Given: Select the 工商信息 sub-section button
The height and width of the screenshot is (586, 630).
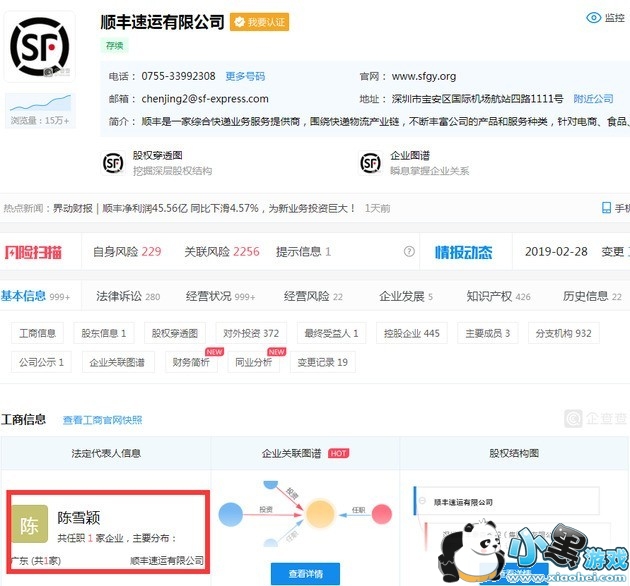Looking at the screenshot, I should [37, 333].
